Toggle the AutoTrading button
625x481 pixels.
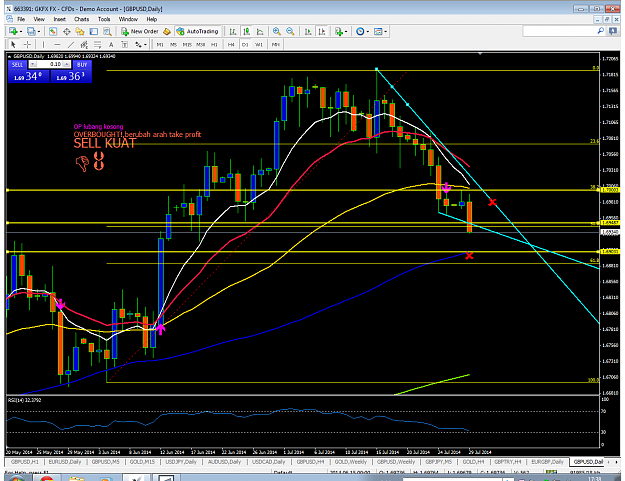(198, 31)
